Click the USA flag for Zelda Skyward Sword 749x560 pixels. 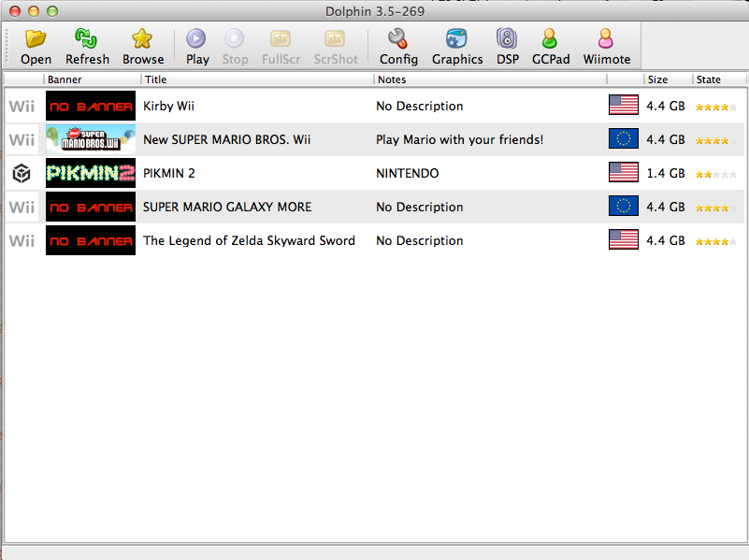point(624,239)
